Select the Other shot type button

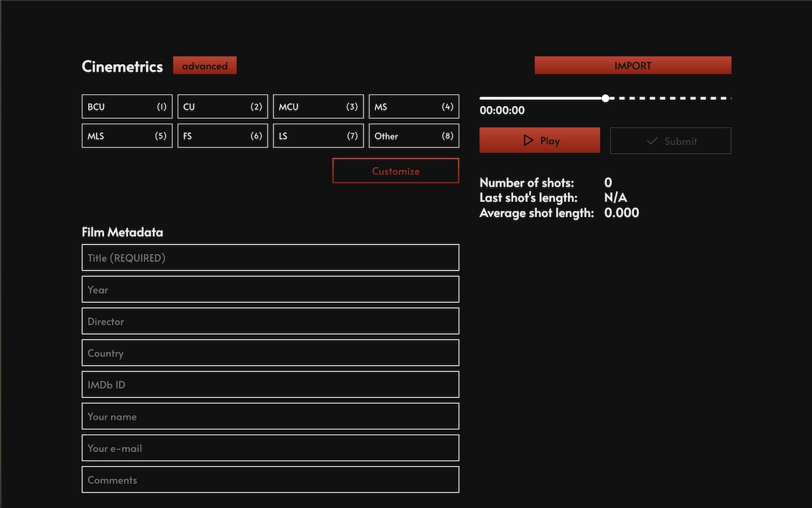click(x=414, y=135)
